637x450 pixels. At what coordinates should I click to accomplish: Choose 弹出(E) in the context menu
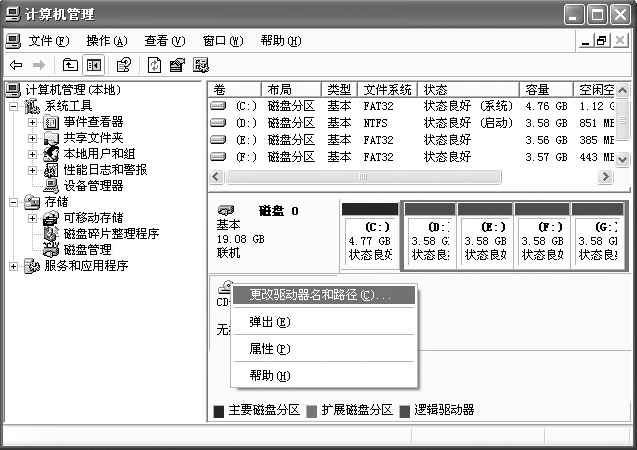click(323, 322)
